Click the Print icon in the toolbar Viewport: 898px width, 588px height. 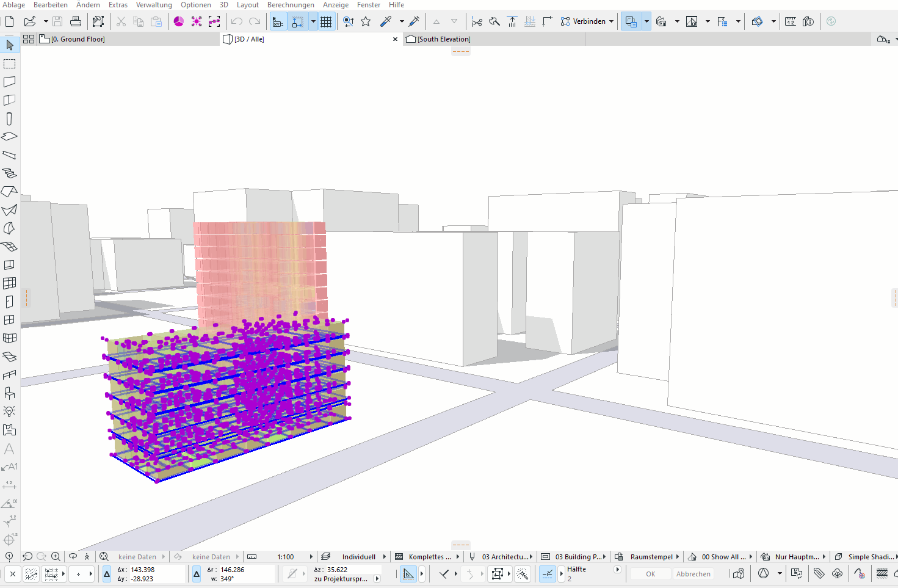point(76,21)
